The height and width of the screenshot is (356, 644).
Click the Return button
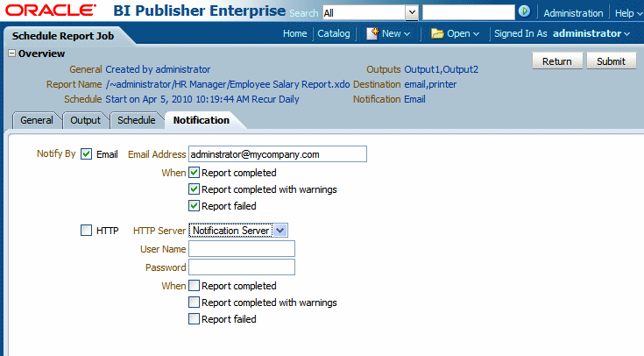(557, 61)
